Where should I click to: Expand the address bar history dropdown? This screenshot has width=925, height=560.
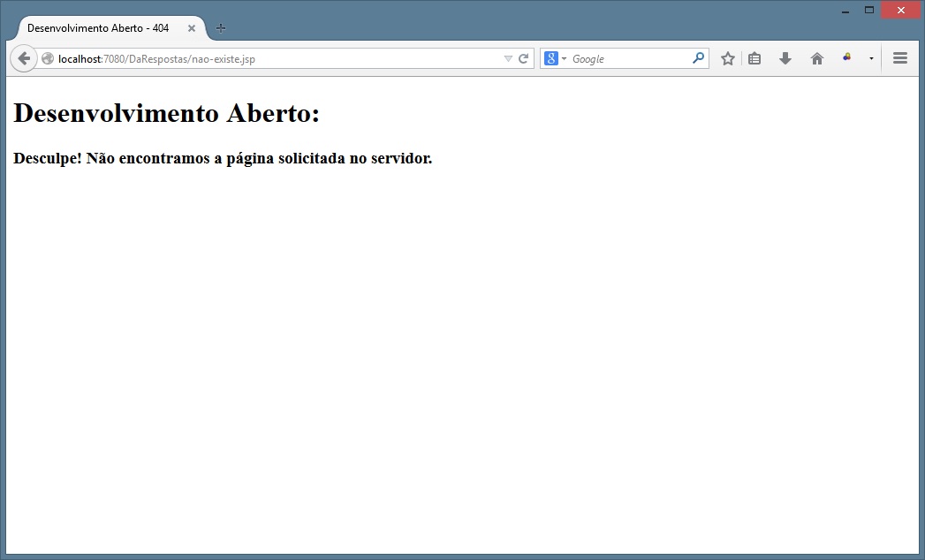(508, 59)
